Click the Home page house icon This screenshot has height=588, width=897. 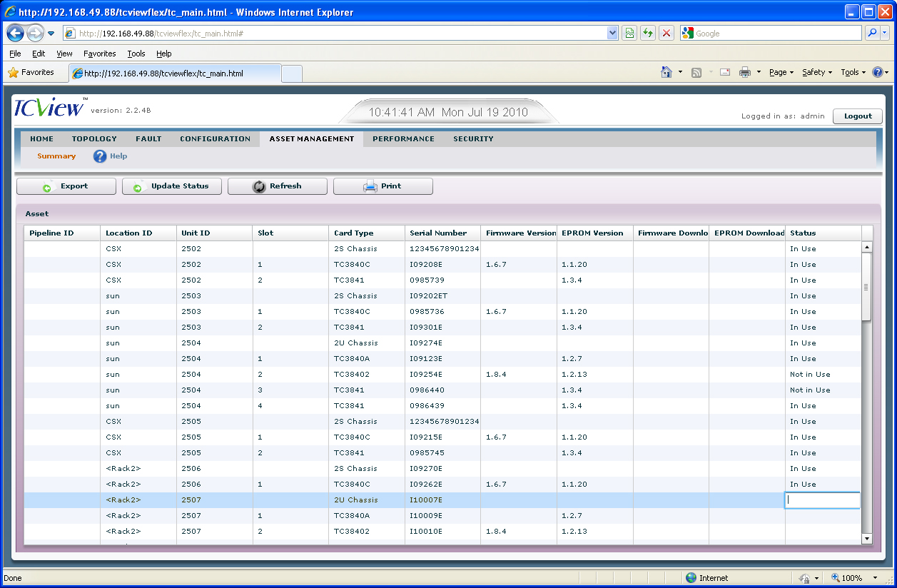click(667, 72)
